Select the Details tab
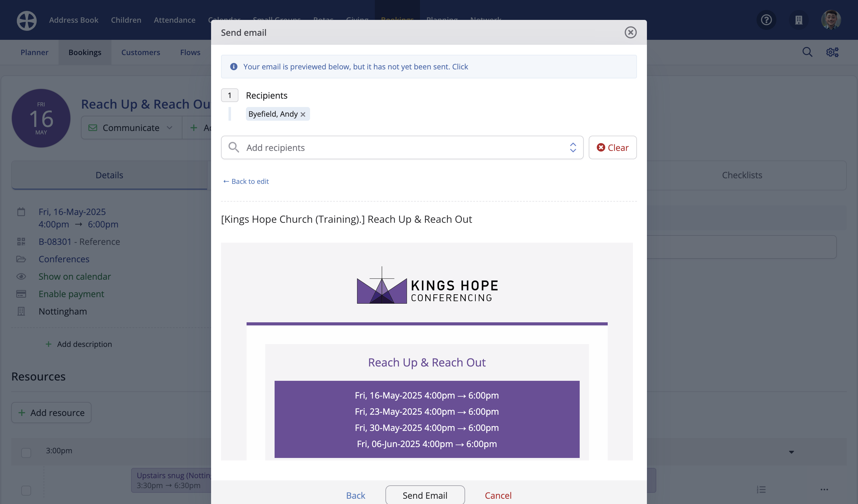Image resolution: width=858 pixels, height=504 pixels. [109, 175]
